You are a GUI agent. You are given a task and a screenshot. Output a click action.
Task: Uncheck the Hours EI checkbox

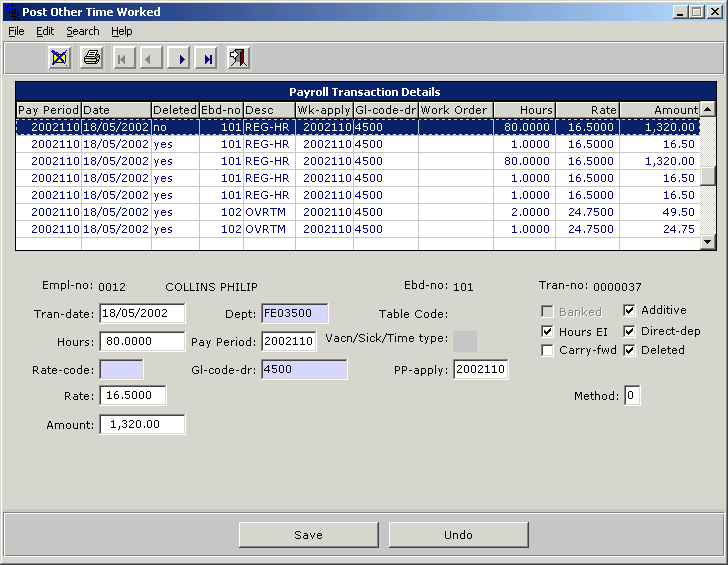point(548,331)
